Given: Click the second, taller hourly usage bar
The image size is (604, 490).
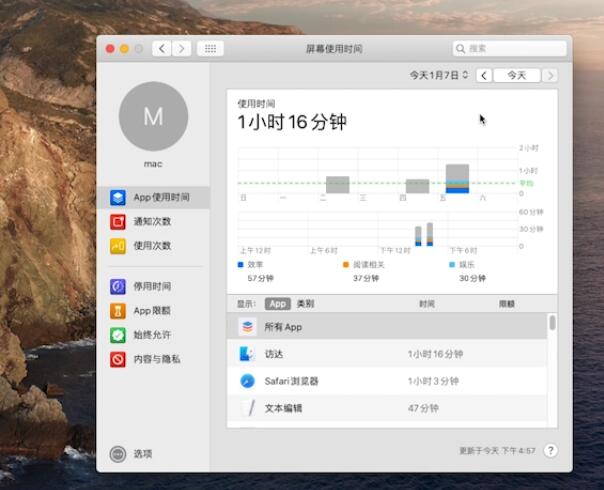Looking at the screenshot, I should (430, 234).
